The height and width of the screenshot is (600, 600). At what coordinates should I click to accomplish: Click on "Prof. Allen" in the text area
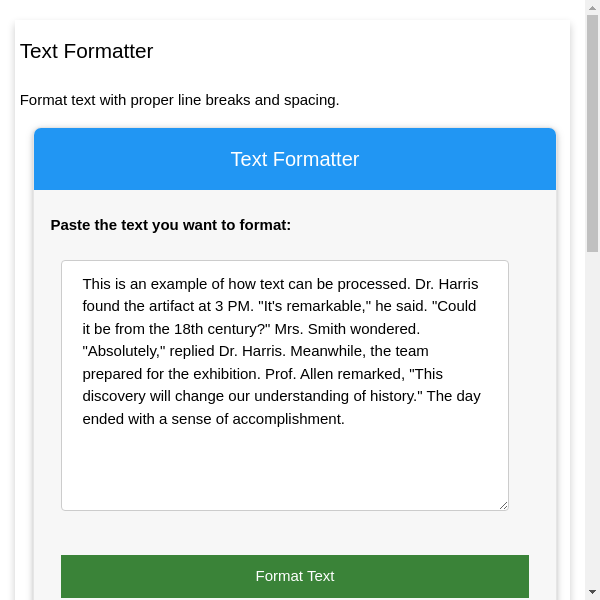(302, 374)
